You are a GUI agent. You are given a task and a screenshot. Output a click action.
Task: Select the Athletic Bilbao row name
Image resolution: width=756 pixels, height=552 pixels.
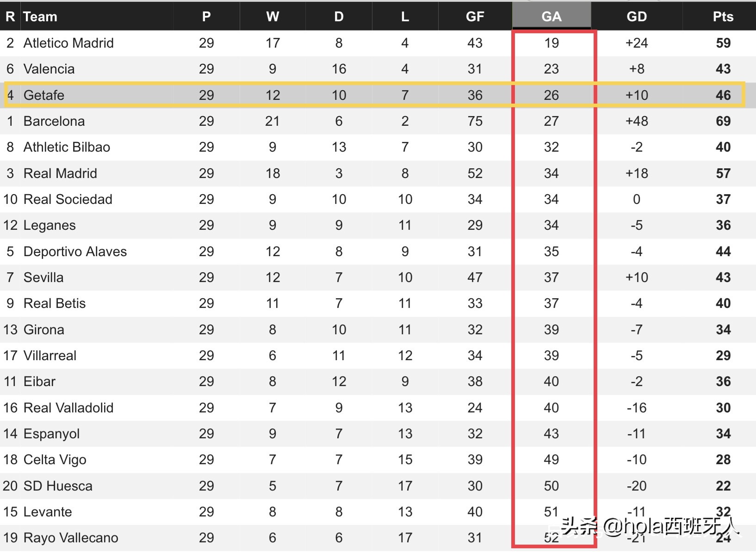[67, 147]
